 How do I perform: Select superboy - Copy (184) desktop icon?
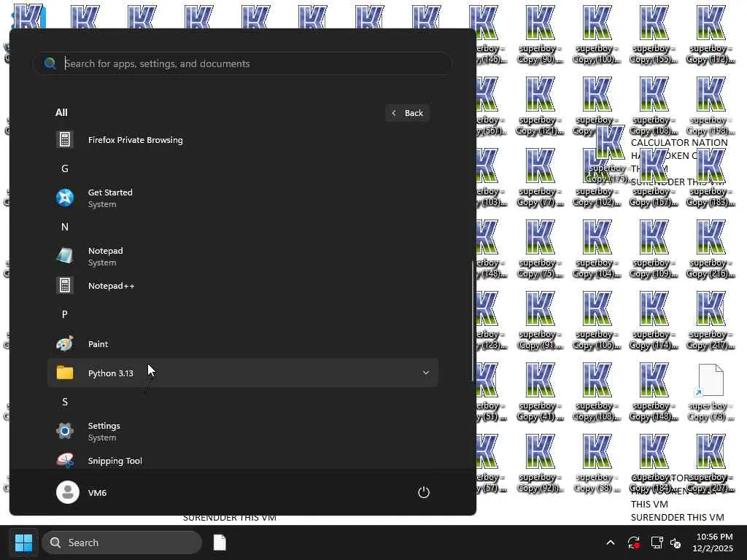(x=654, y=463)
